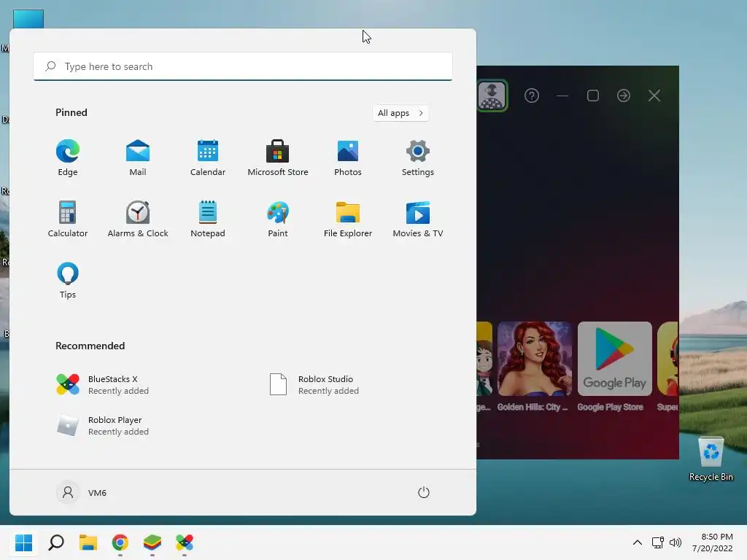Launch the Paint app
The width and height of the screenshot is (747, 560).
coord(278,219)
